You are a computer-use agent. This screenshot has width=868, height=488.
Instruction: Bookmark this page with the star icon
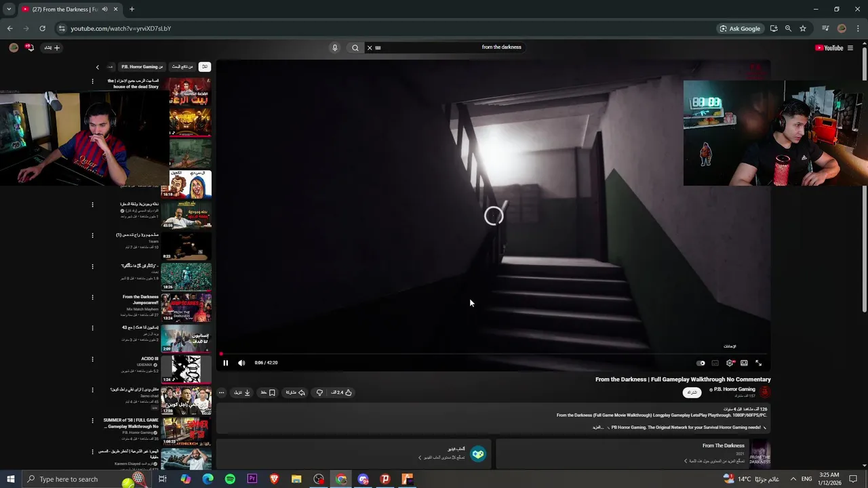coord(803,28)
